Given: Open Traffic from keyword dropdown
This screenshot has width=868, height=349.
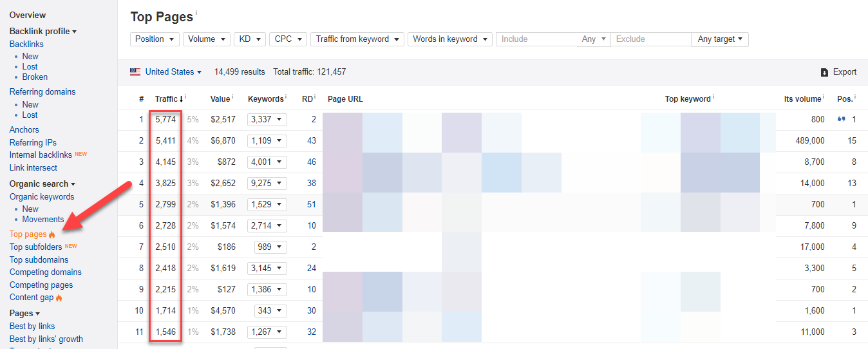Looking at the screenshot, I should [x=357, y=39].
